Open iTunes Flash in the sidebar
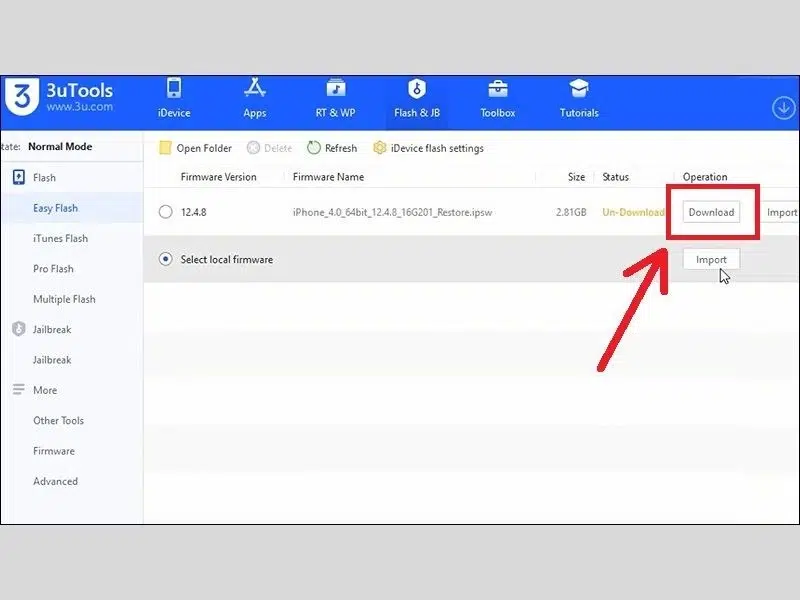Image resolution: width=800 pixels, height=600 pixels. pyautogui.click(x=60, y=238)
